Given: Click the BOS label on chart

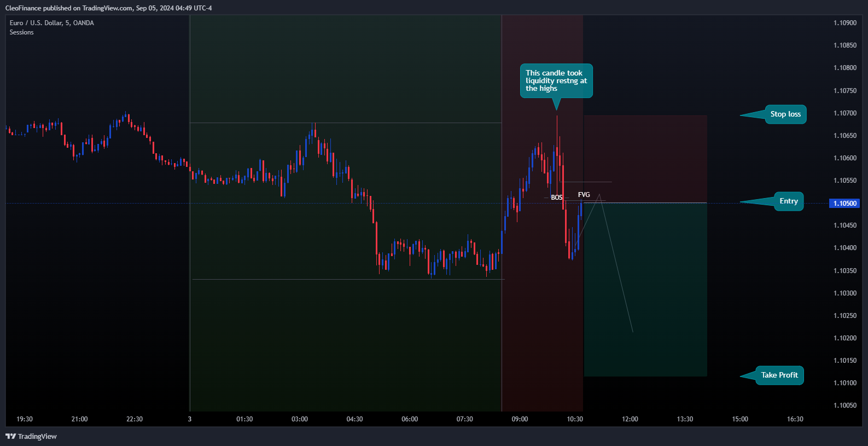Looking at the screenshot, I should (556, 198).
